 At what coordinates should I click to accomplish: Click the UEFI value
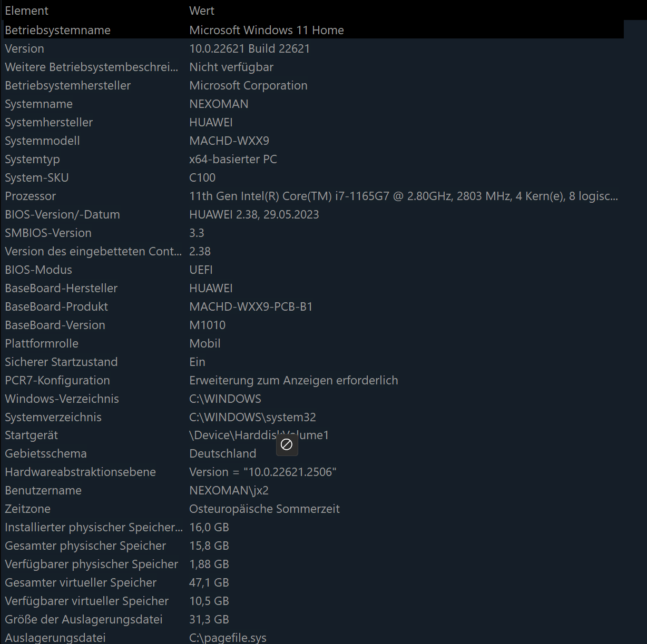click(201, 270)
